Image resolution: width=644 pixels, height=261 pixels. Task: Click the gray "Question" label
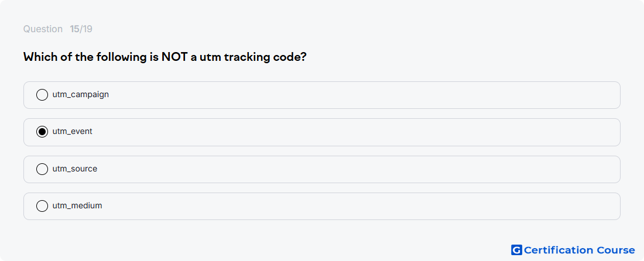[43, 29]
